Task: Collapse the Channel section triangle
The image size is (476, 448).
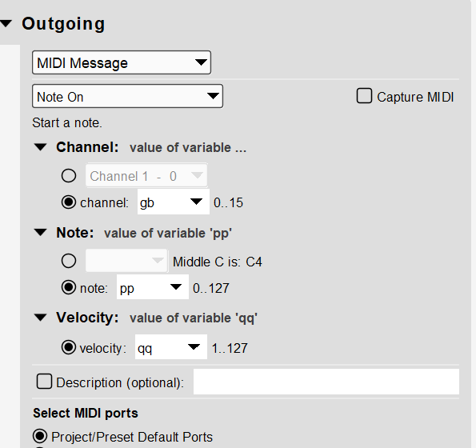Action: pos(40,147)
